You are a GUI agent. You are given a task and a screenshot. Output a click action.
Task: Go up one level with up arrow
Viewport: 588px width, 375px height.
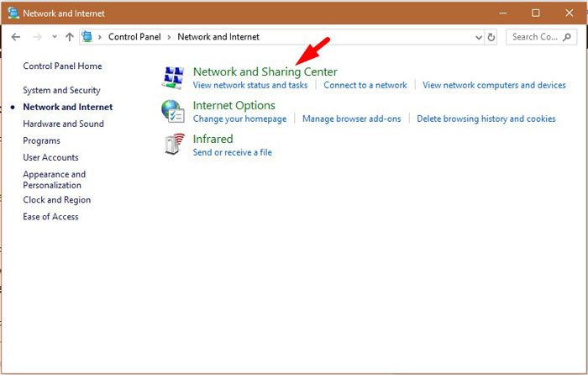tap(70, 37)
